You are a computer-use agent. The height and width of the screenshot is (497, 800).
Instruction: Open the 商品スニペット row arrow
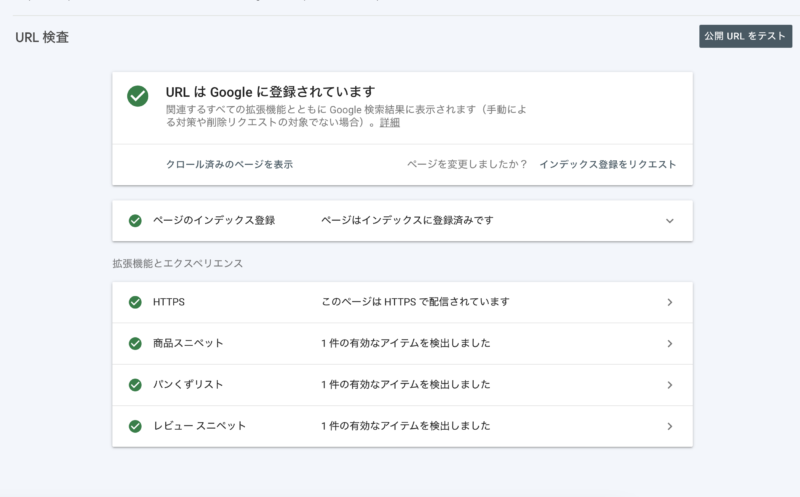670,344
